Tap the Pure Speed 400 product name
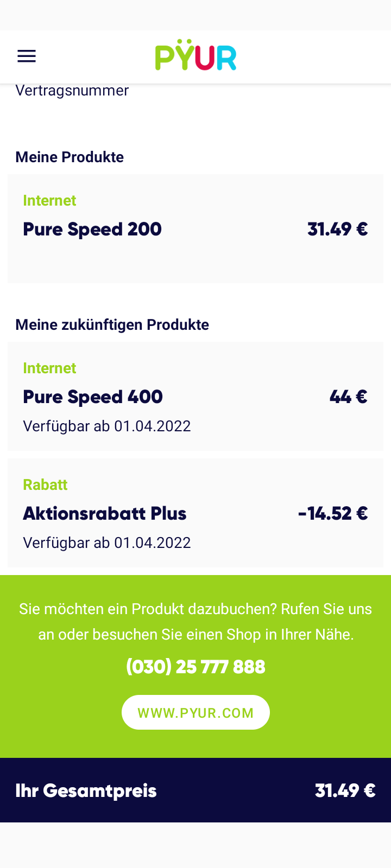 coord(93,397)
